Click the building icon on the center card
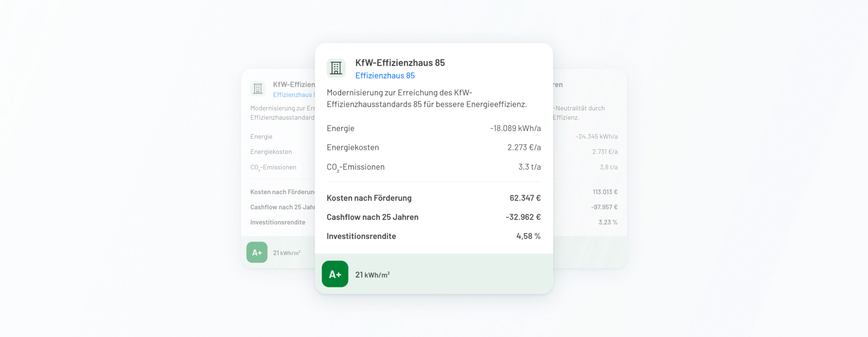The image size is (868, 337). point(336,68)
